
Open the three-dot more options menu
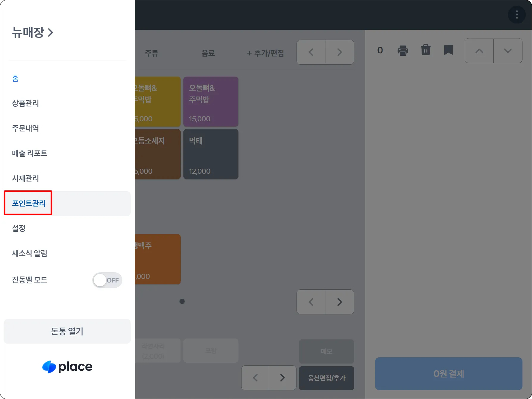517,14
